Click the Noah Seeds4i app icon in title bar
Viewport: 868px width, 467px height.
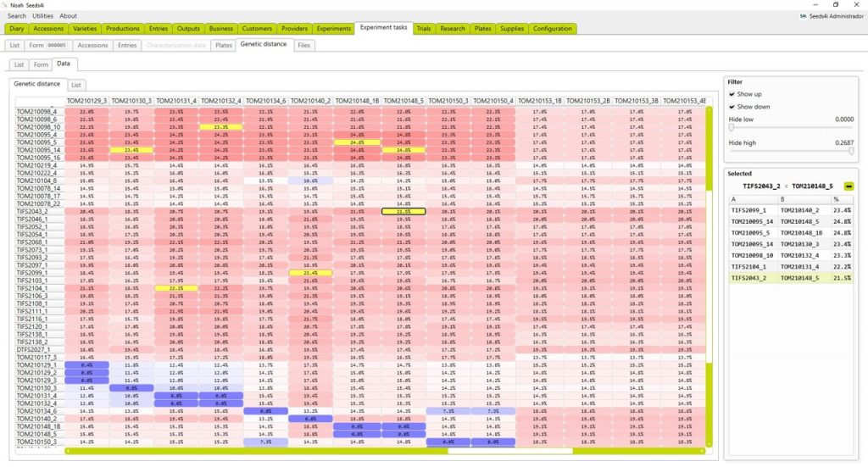(5, 5)
